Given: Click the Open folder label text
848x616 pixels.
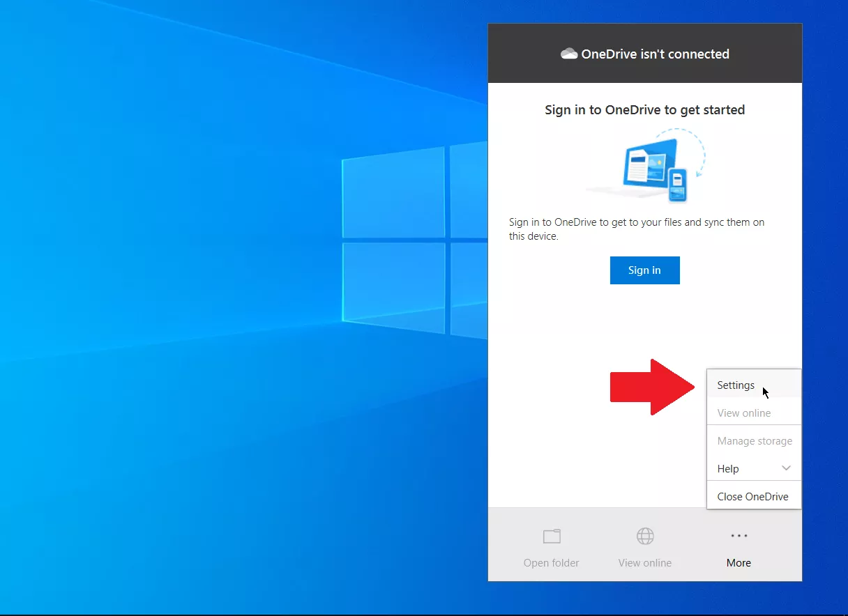Looking at the screenshot, I should [551, 562].
